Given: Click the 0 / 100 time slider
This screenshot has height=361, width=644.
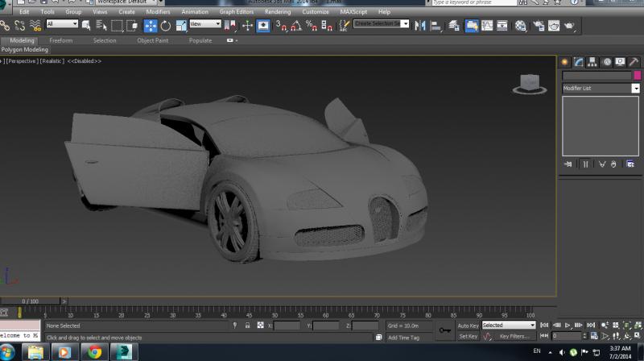Looking at the screenshot, I should [30, 301].
